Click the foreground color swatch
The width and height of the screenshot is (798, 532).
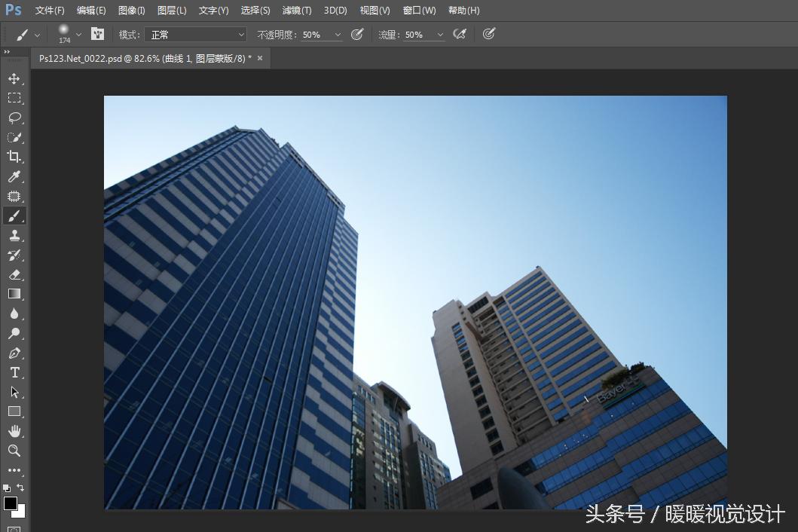pos(10,502)
